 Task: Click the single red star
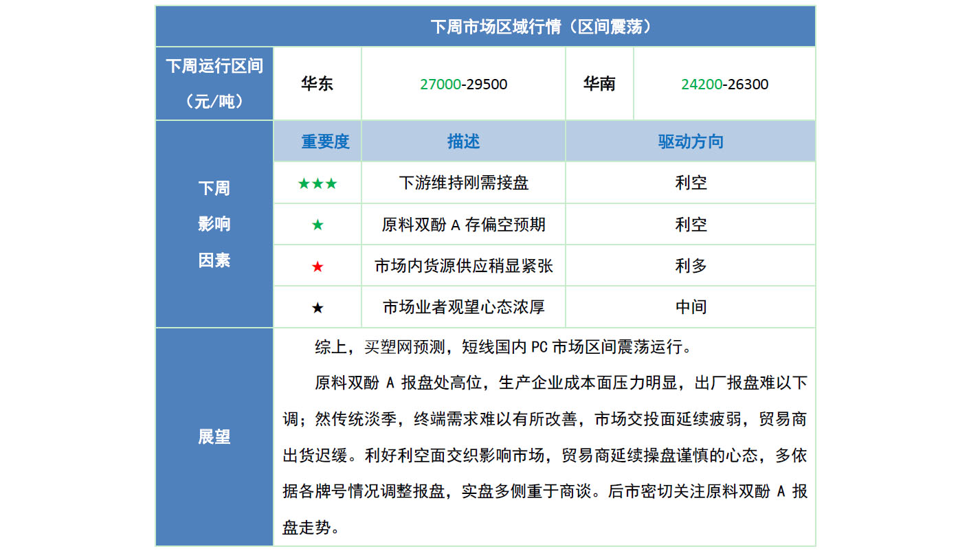coord(318,267)
